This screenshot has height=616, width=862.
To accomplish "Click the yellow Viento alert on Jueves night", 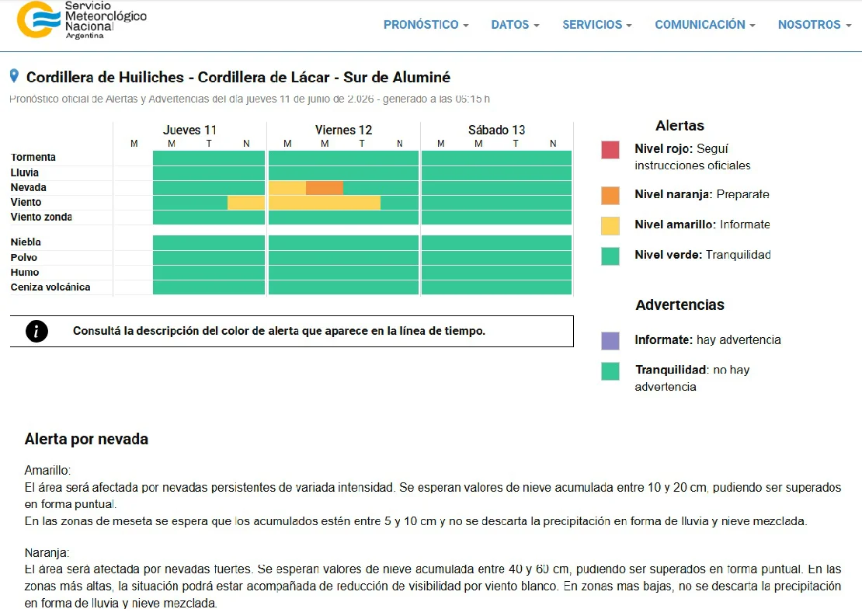I will pyautogui.click(x=246, y=203).
